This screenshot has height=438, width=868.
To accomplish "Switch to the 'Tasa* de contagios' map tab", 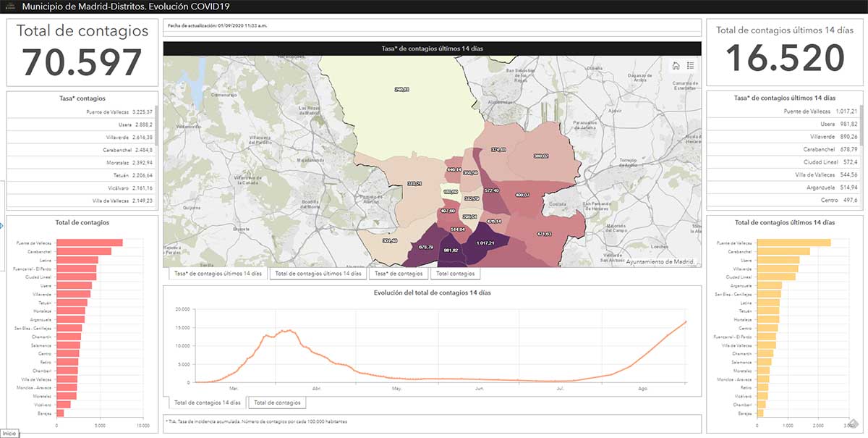I will 399,274.
